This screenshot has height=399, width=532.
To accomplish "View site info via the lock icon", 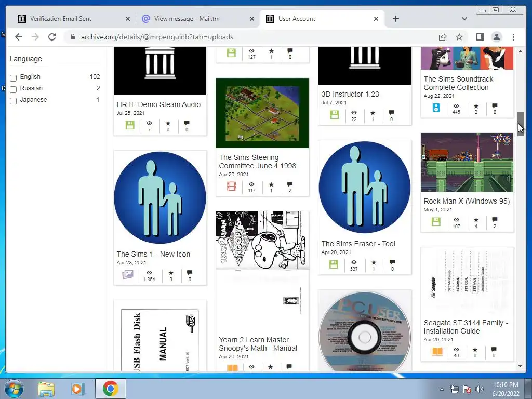I will coord(72,37).
